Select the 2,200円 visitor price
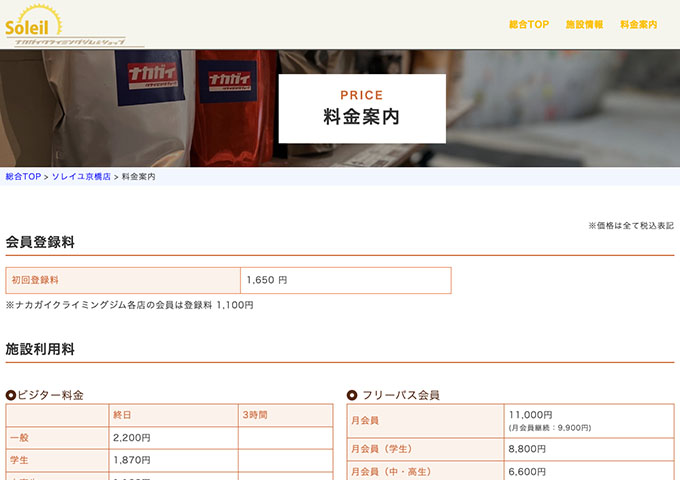The image size is (680, 480). coord(132,438)
